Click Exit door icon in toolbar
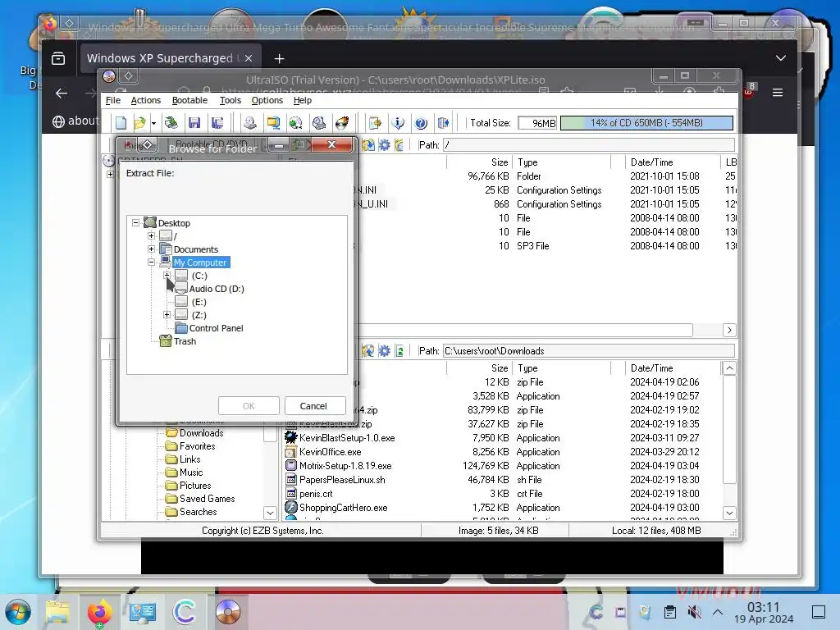The image size is (840, 630). coord(444,123)
